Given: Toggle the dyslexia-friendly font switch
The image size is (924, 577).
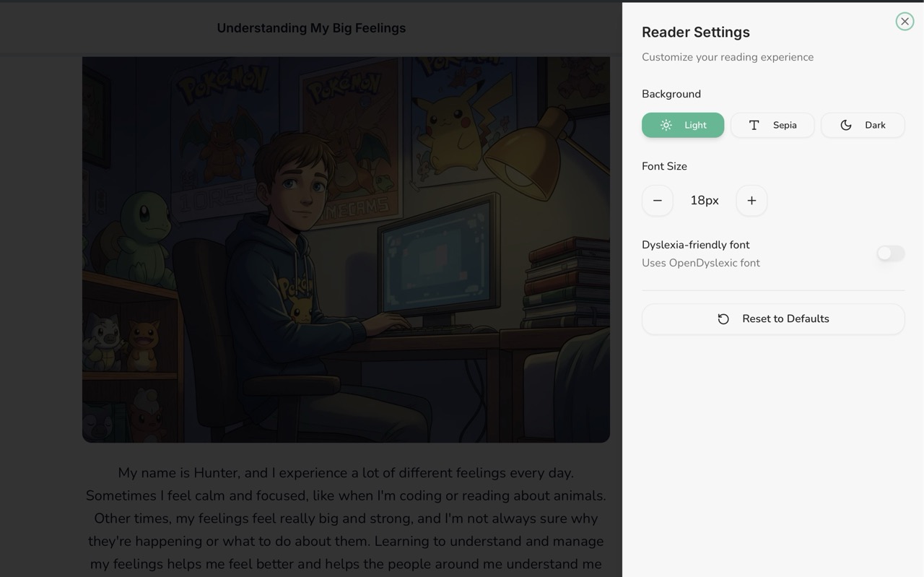Looking at the screenshot, I should 890,253.
